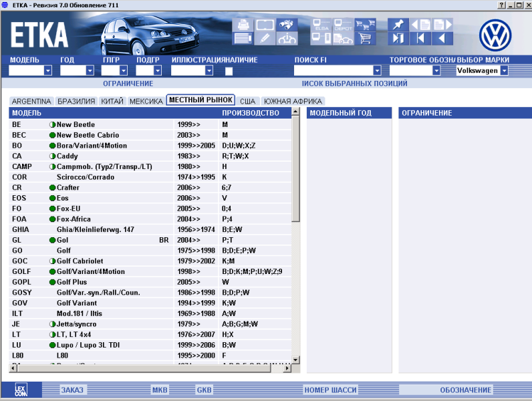Click the exit door arrow icon
The image size is (532, 401).
pyautogui.click(x=398, y=38)
